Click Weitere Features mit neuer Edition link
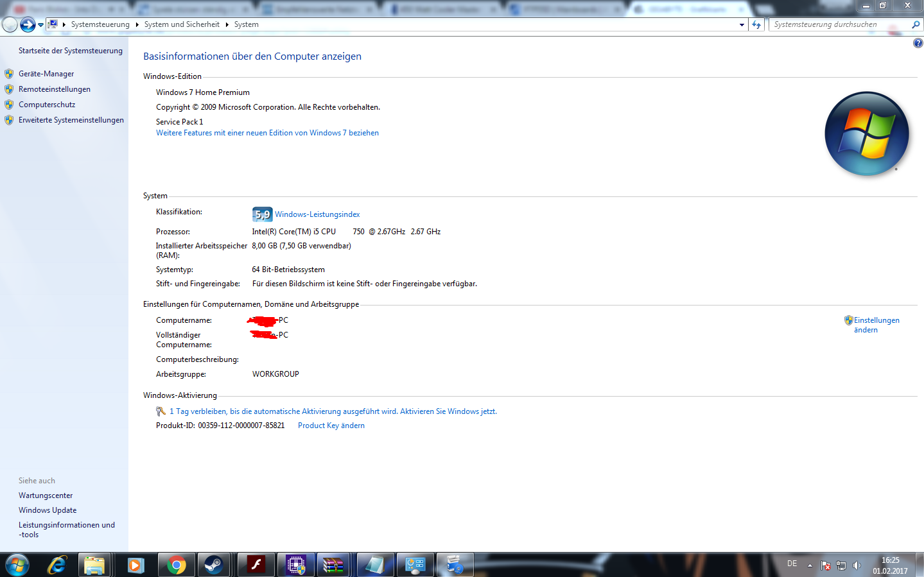The height and width of the screenshot is (577, 924). tap(267, 133)
